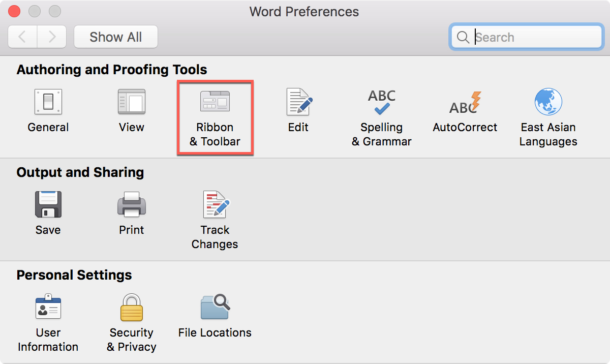Screen dimensions: 610x364
Task: Go forward with the right arrow button
Action: point(52,37)
